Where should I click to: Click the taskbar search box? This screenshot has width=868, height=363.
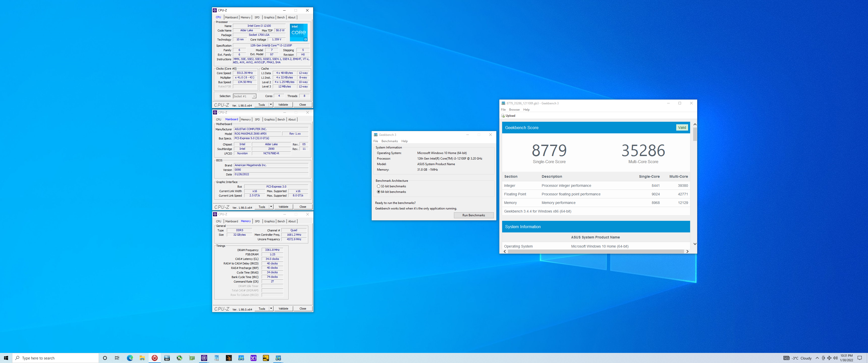click(56, 358)
